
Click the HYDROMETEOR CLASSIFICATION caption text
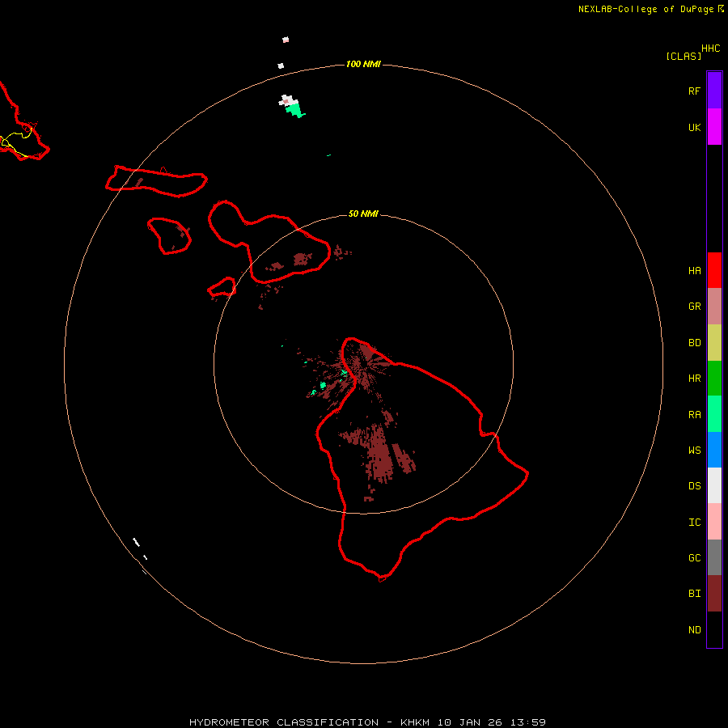(x=284, y=722)
